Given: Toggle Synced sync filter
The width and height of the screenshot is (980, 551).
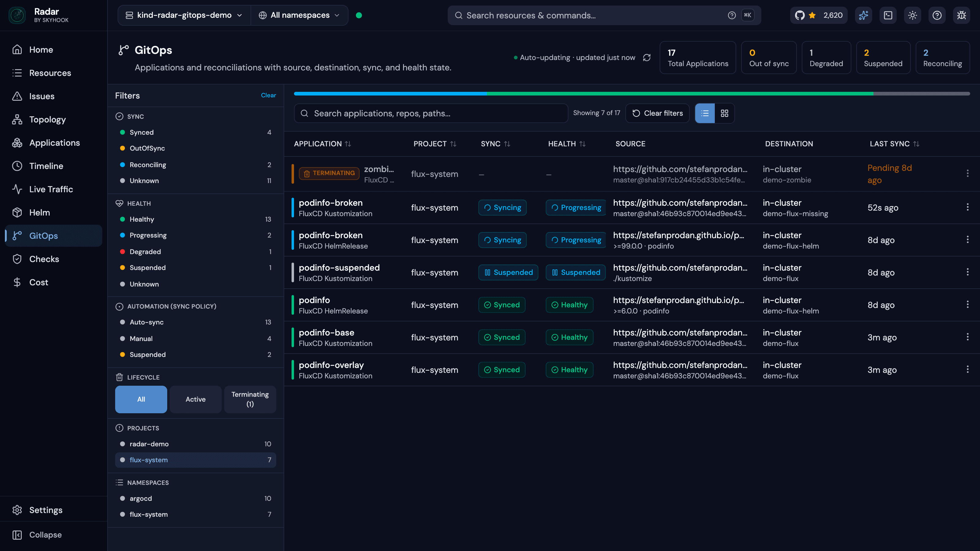Looking at the screenshot, I should [x=196, y=132].
